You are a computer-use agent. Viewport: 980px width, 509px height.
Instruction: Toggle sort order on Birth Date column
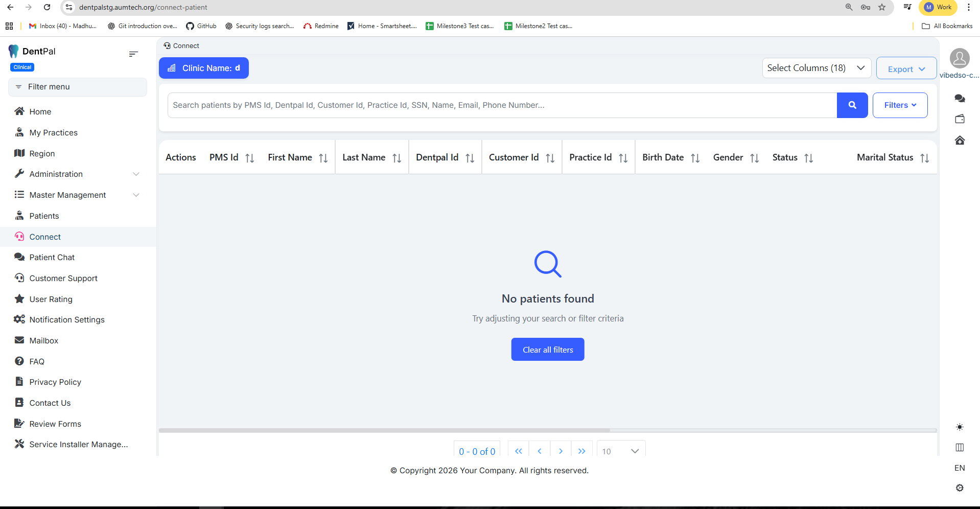click(x=695, y=158)
